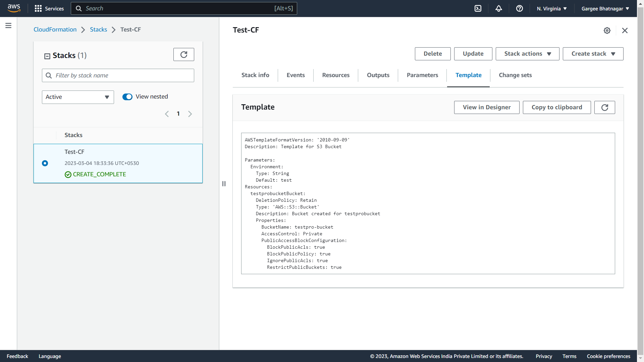Open the help question-mark icon
Screen dimensions: 644x362
pos(520,9)
